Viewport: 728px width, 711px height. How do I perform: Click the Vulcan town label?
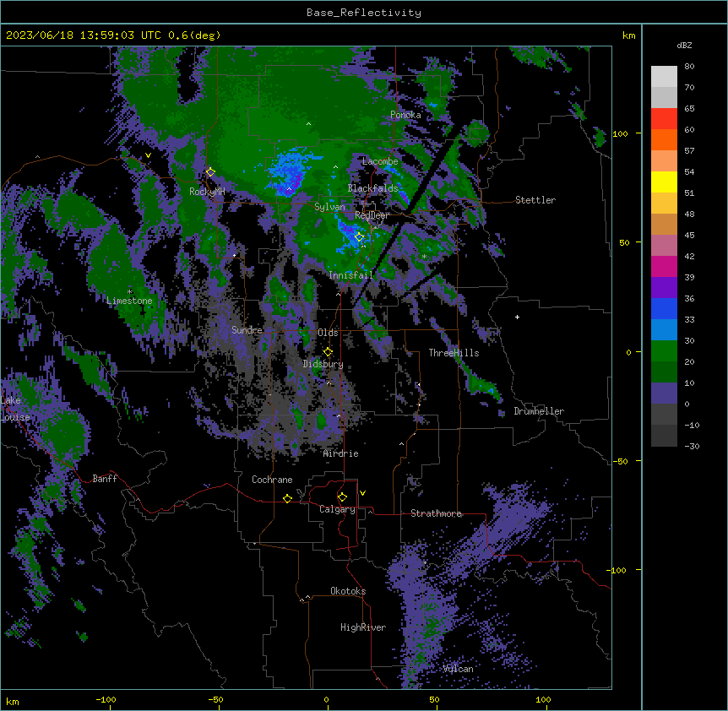459,669
